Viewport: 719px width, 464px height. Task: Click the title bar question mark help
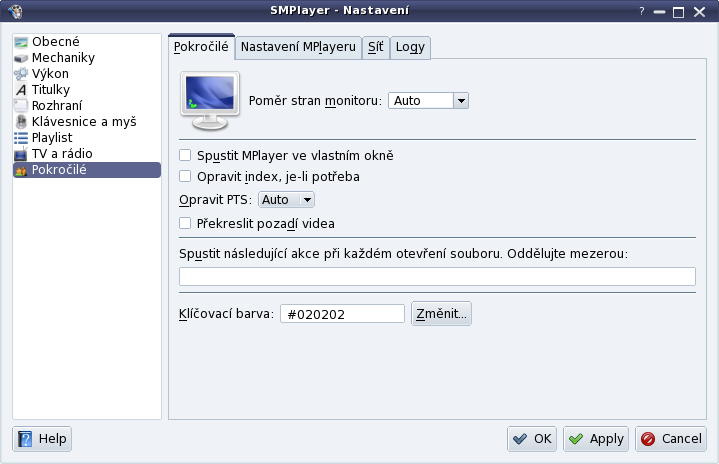click(642, 11)
